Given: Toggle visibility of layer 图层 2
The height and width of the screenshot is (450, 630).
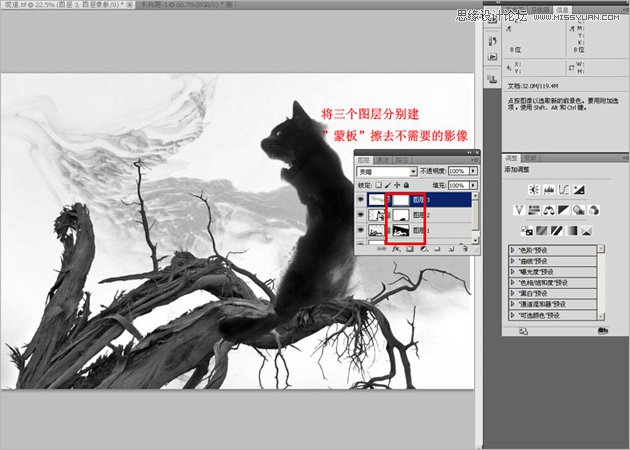Looking at the screenshot, I should (x=360, y=215).
